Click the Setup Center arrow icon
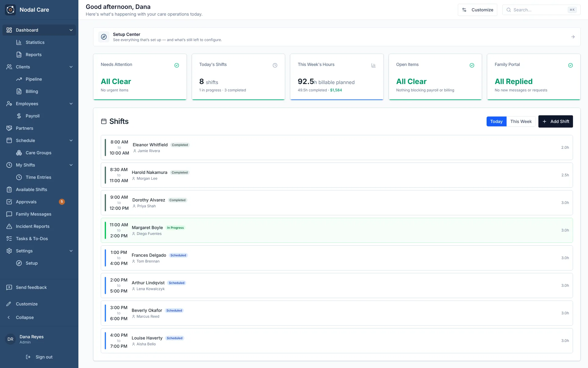Image resolution: width=588 pixels, height=368 pixels. (x=573, y=37)
